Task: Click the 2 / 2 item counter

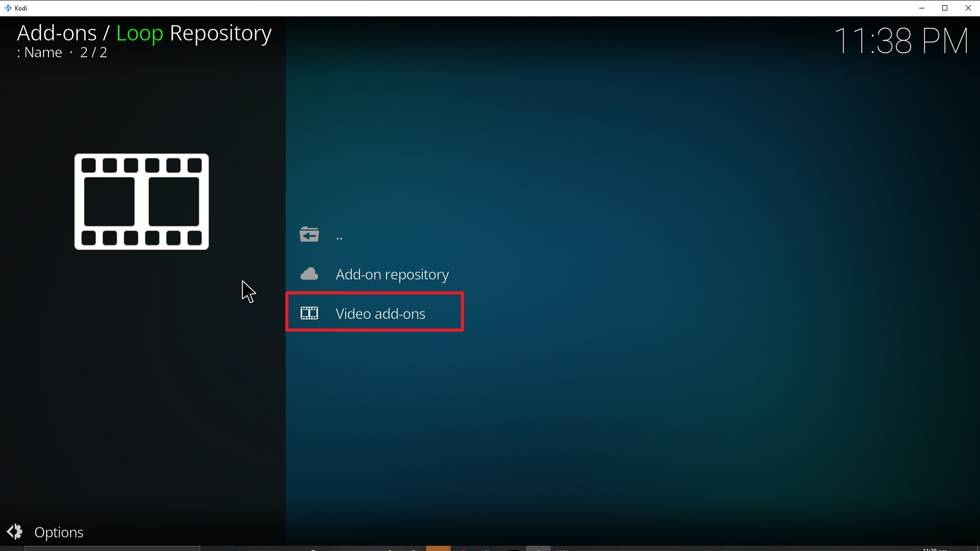Action: [94, 53]
